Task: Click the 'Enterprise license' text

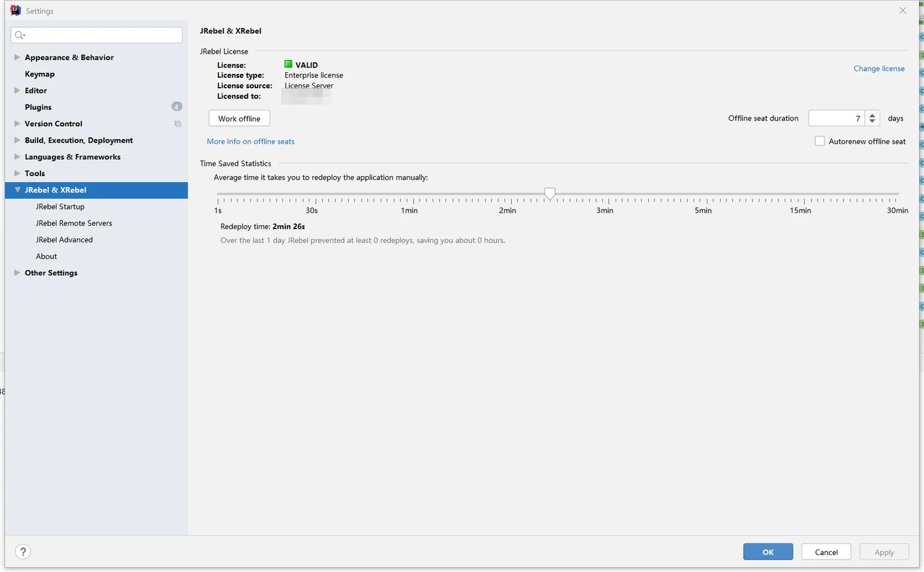Action: [314, 76]
